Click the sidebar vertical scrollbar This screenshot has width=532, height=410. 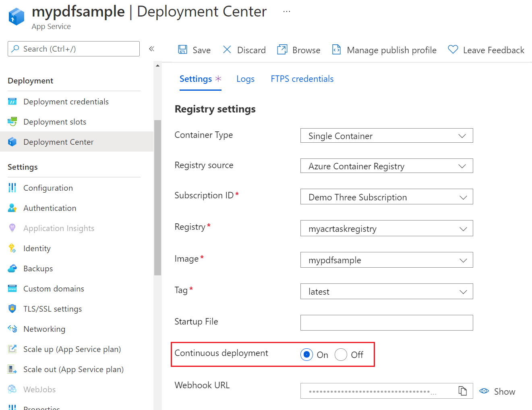click(157, 198)
